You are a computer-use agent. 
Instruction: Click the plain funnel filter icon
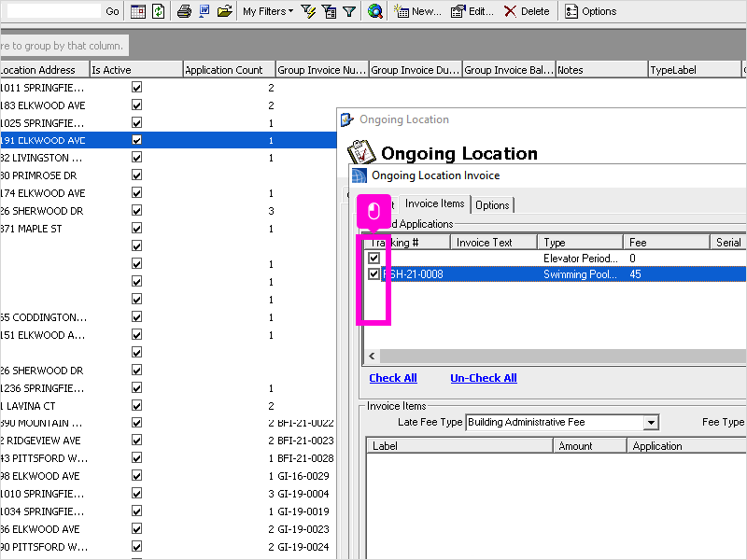coord(349,11)
